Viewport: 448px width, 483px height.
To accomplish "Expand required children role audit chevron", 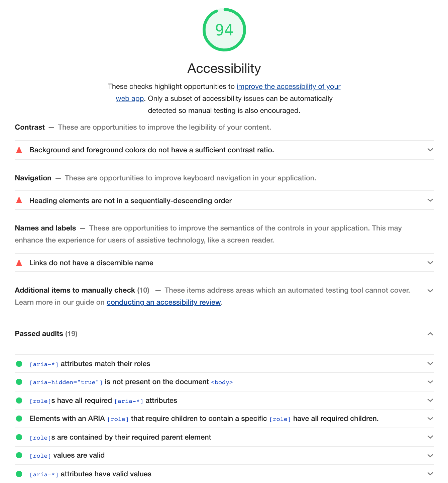I will 430,419.
